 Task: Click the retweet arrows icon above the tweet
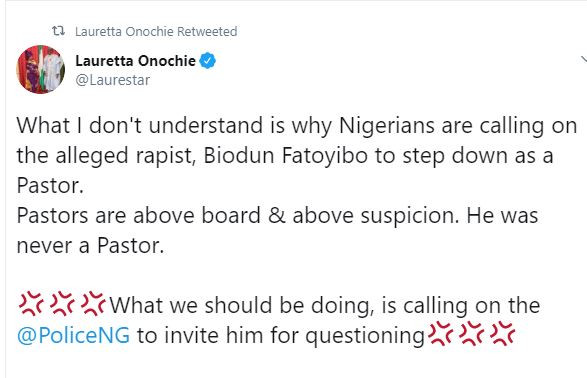coord(58,31)
